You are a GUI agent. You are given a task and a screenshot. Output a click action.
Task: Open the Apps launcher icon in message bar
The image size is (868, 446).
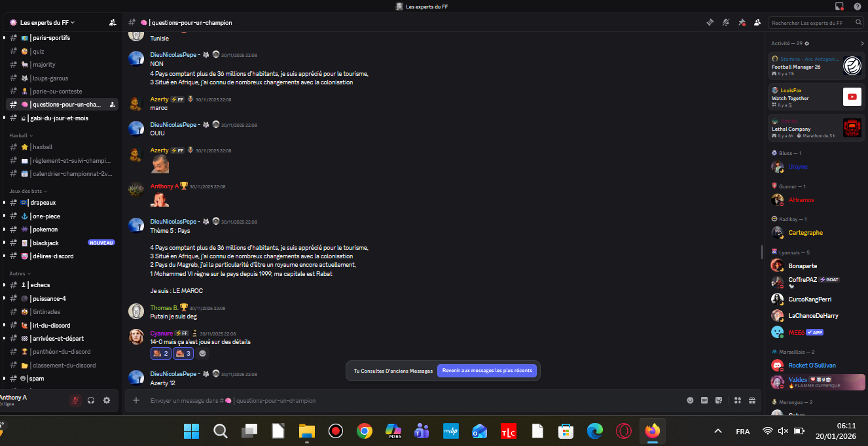[738, 400]
